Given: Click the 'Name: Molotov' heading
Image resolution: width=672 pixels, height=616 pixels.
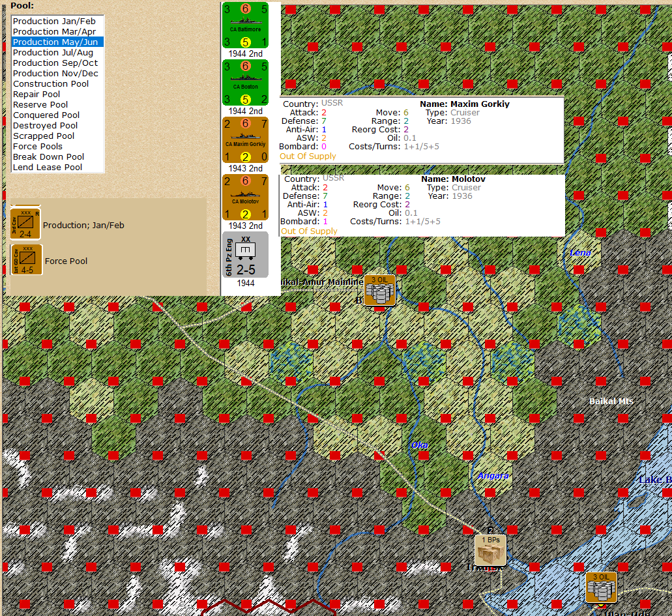Looking at the screenshot, I should tap(454, 179).
